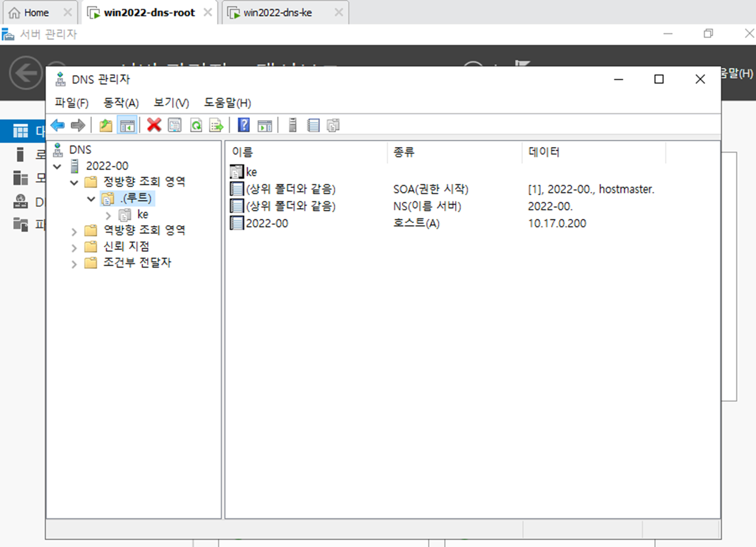
Task: Toggle the show/hide console tree icon
Action: [x=127, y=125]
